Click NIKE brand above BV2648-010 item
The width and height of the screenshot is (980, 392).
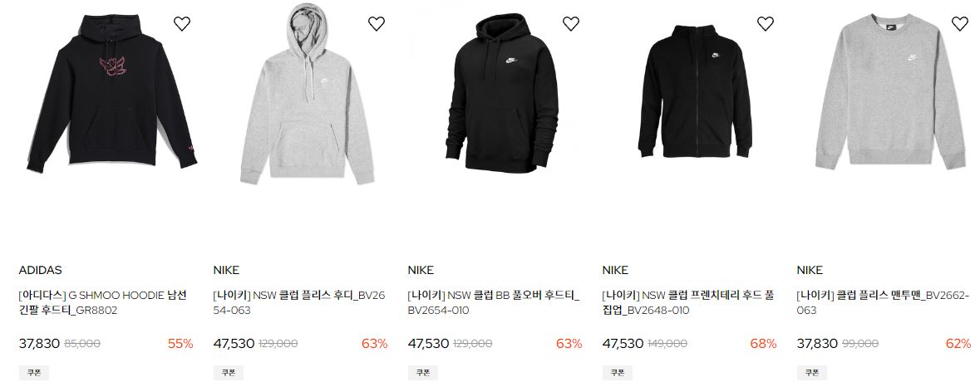(615, 270)
